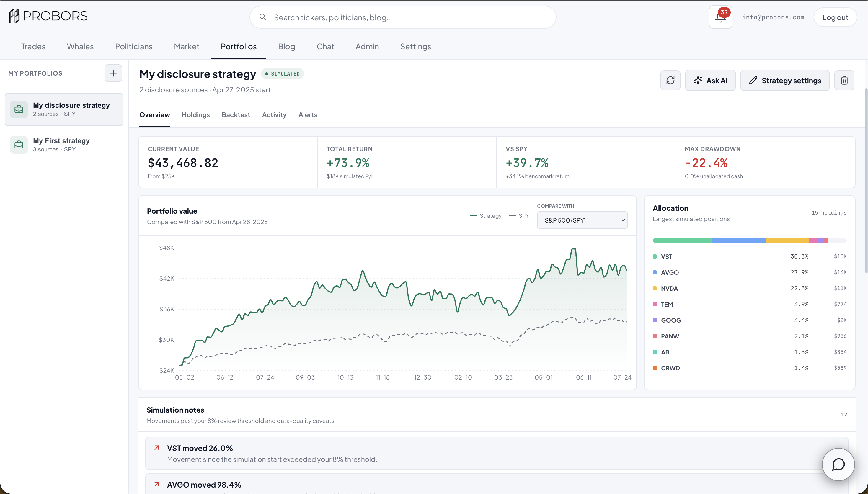Focus the ticker search field

[x=403, y=17]
